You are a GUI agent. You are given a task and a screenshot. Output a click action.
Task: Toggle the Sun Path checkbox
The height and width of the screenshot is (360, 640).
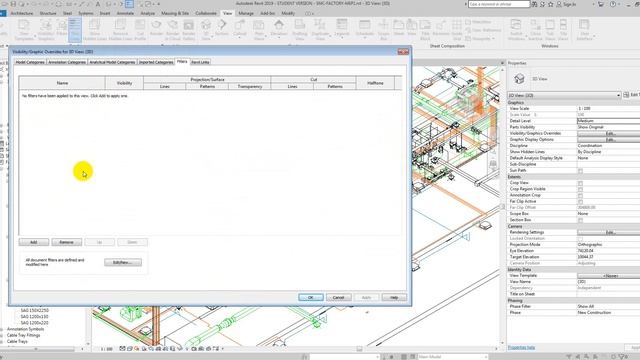580,171
